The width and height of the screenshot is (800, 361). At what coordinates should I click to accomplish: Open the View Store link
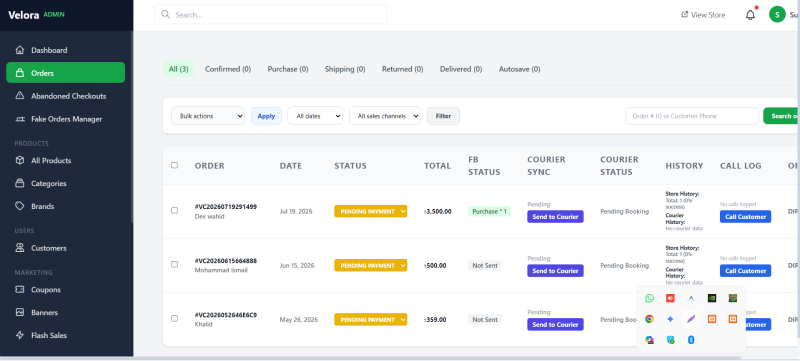[x=703, y=15]
